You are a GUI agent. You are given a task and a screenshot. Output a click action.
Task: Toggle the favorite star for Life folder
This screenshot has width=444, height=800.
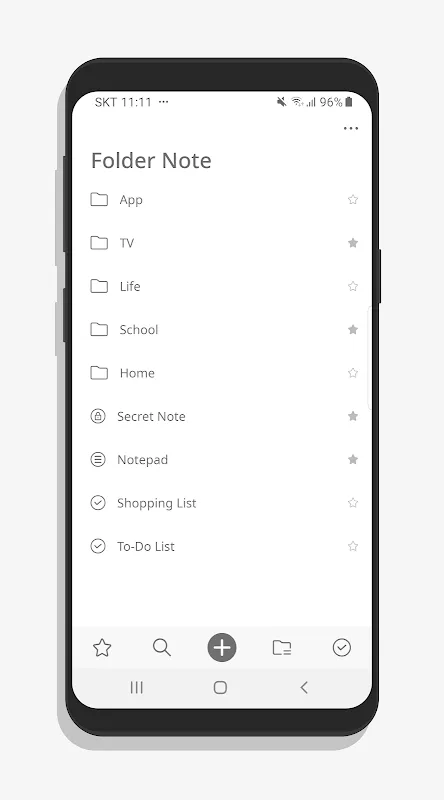tap(353, 286)
